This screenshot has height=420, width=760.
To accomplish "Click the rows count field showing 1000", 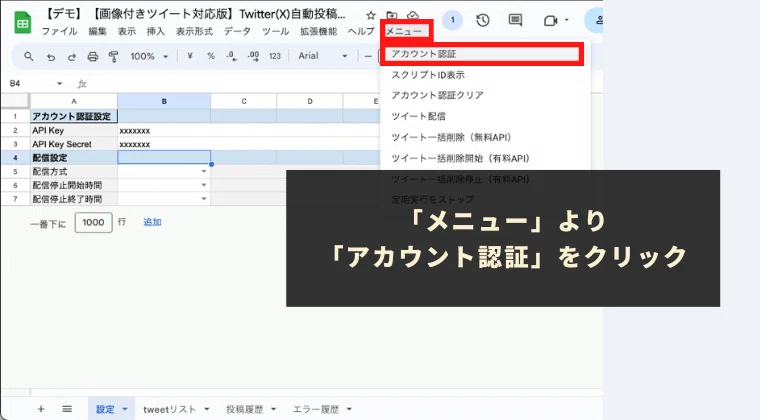I will click(94, 222).
